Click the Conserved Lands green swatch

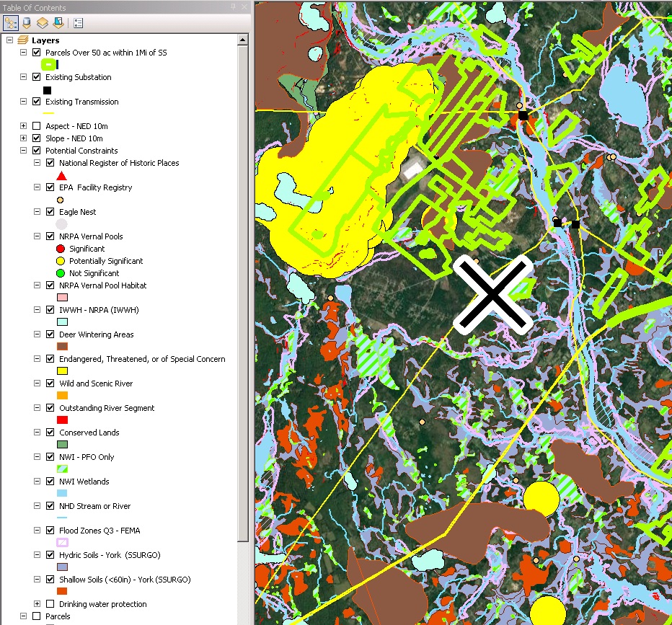click(62, 444)
